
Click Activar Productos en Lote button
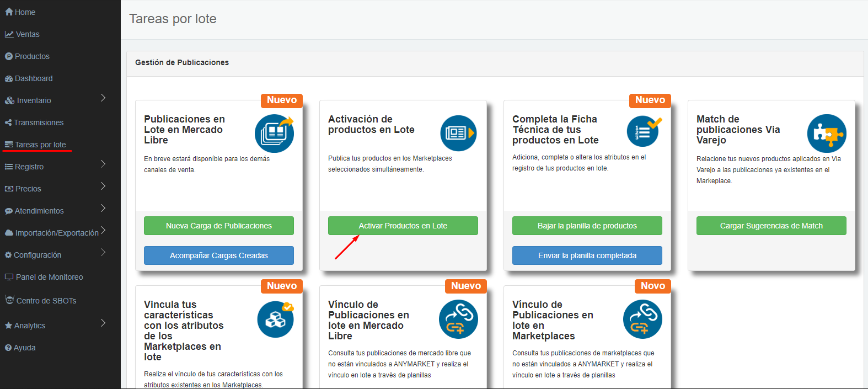click(x=403, y=226)
